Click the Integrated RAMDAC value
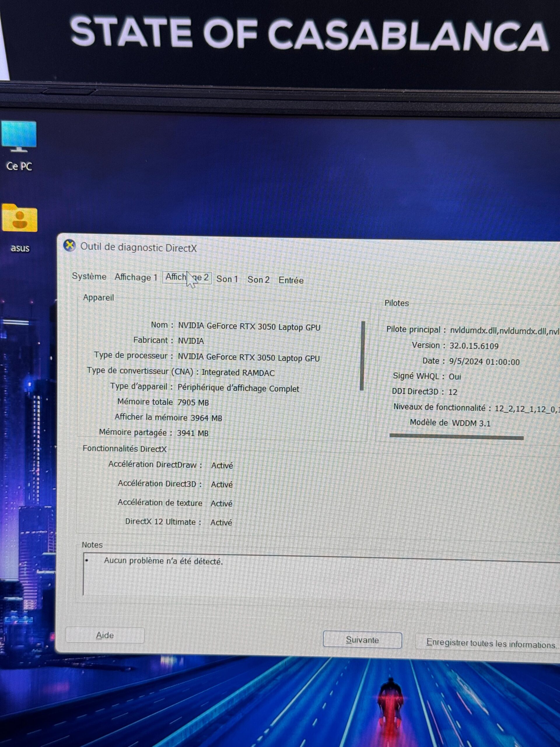560x747 pixels. pos(238,373)
